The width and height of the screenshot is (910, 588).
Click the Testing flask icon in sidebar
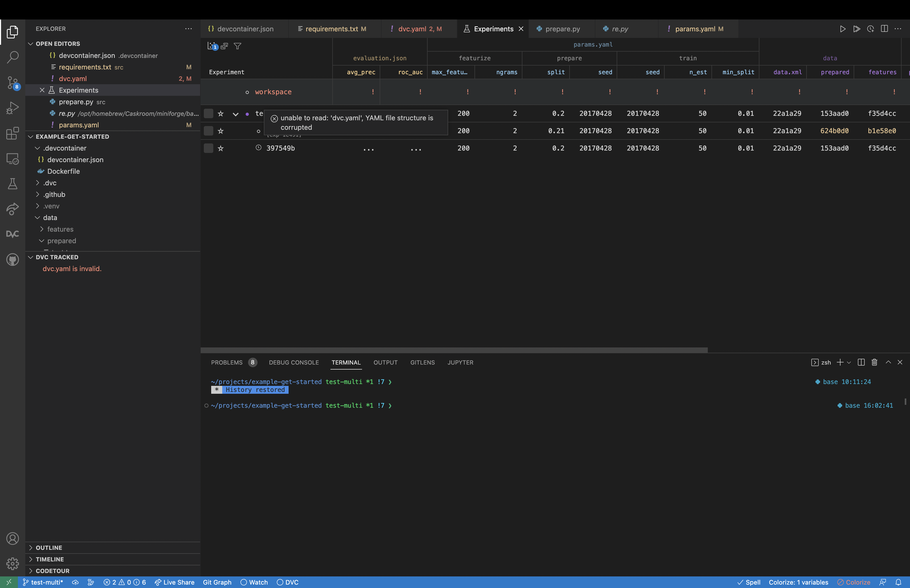click(x=12, y=184)
